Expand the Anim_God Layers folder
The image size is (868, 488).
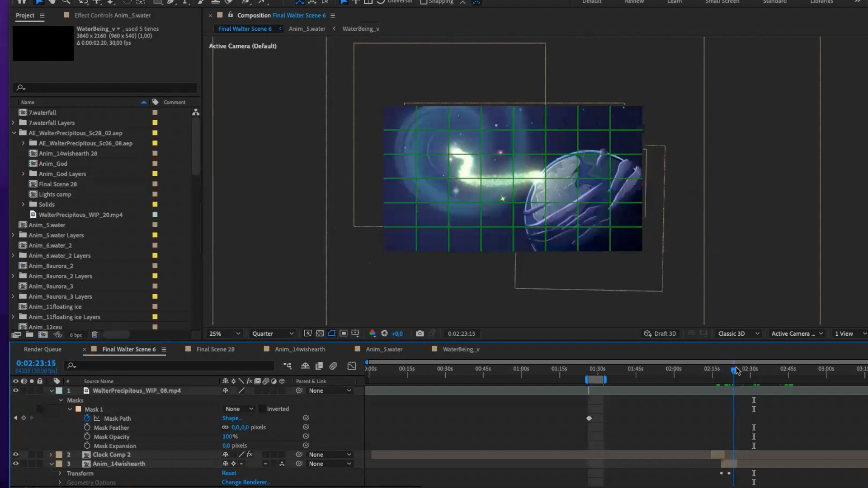pyautogui.click(x=24, y=174)
